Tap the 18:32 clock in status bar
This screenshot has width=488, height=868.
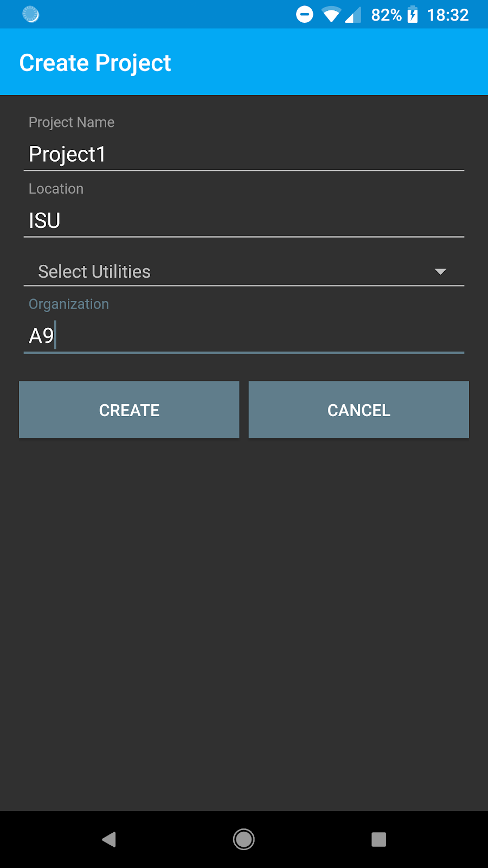tap(447, 15)
